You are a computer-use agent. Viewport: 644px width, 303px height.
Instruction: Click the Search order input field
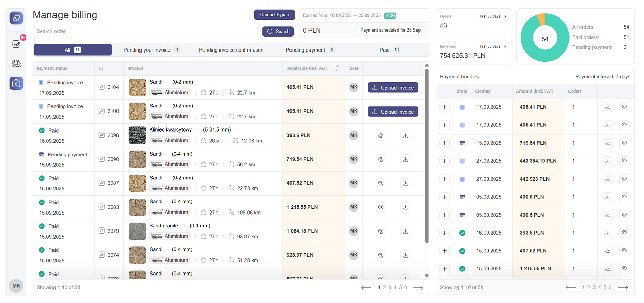pyautogui.click(x=147, y=31)
